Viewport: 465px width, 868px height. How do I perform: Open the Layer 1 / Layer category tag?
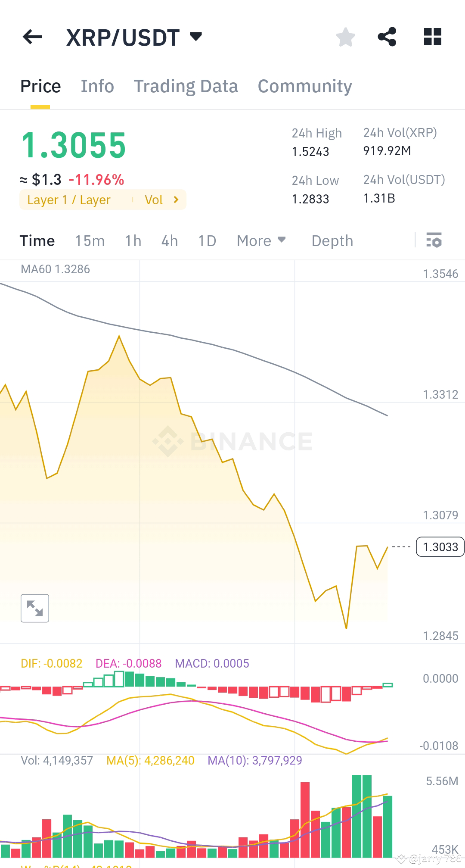[69, 200]
